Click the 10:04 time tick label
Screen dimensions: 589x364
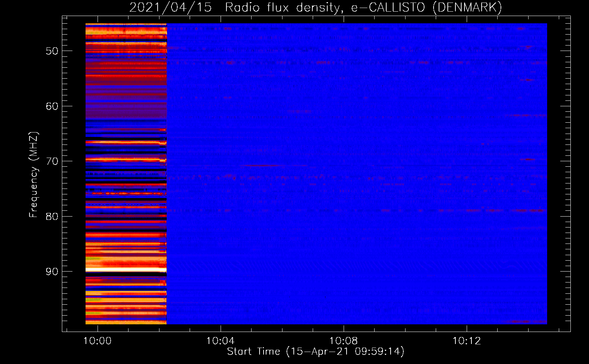[x=221, y=341]
